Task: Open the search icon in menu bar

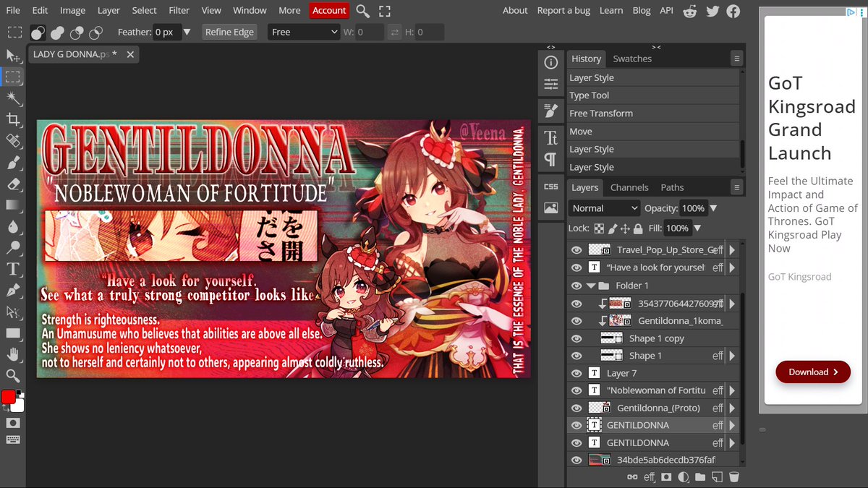Action: pyautogui.click(x=363, y=11)
